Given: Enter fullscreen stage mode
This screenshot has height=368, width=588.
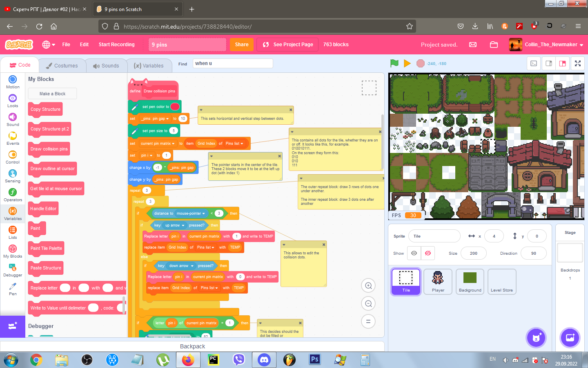Looking at the screenshot, I should pos(578,63).
